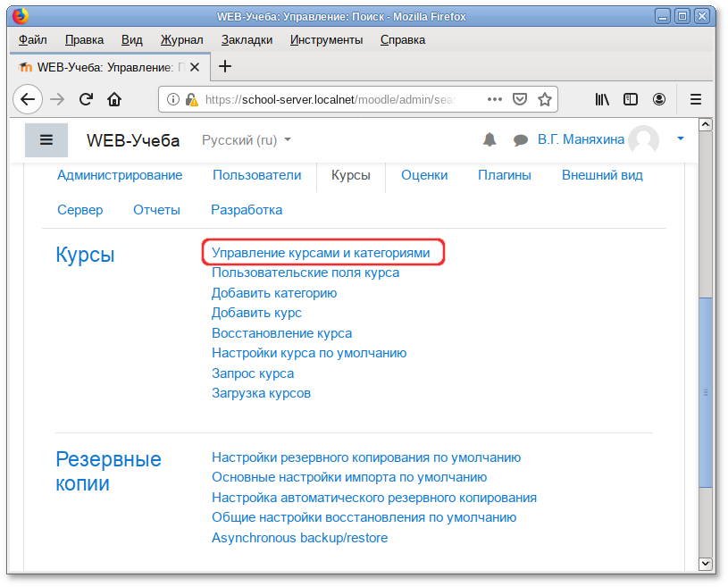The image size is (728, 587).
Task: Open Управление курсами и категориями link
Action: [x=321, y=253]
